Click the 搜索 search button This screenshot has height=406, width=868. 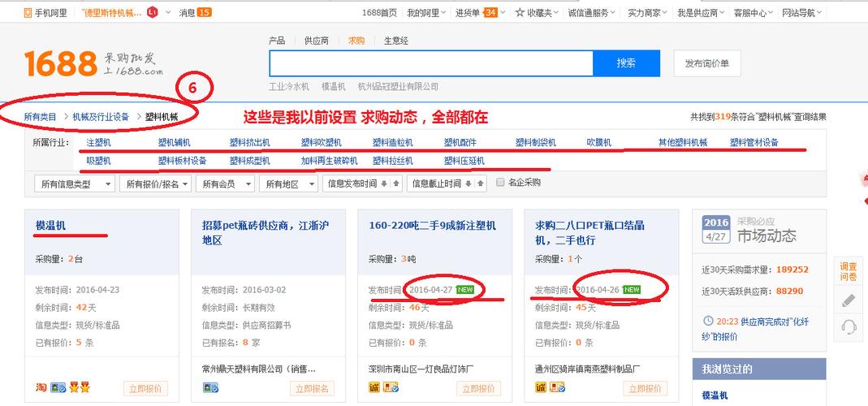(626, 63)
